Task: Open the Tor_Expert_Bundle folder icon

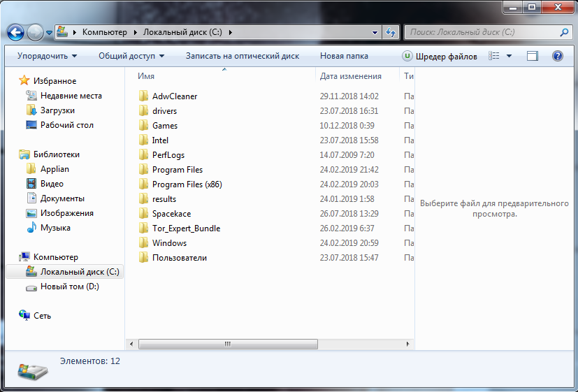Action: coord(143,228)
